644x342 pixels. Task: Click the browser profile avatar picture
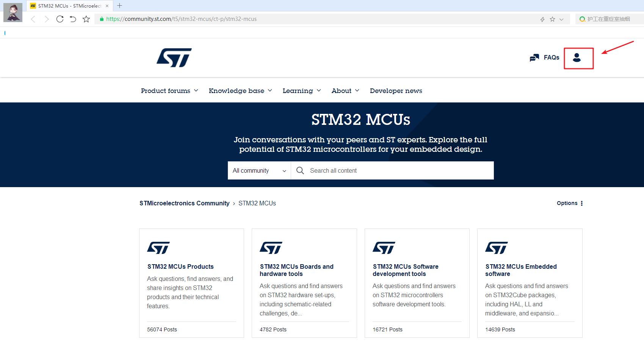tap(13, 13)
